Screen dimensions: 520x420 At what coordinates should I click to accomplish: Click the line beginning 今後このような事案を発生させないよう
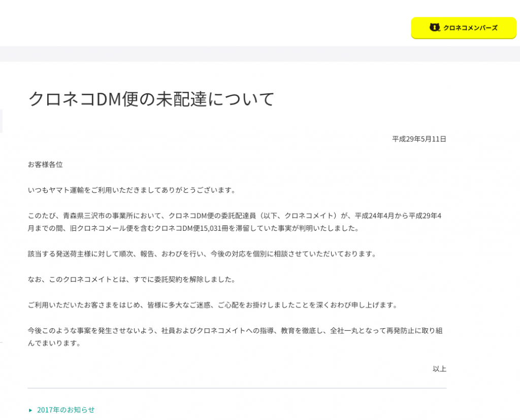pyautogui.click(x=235, y=331)
